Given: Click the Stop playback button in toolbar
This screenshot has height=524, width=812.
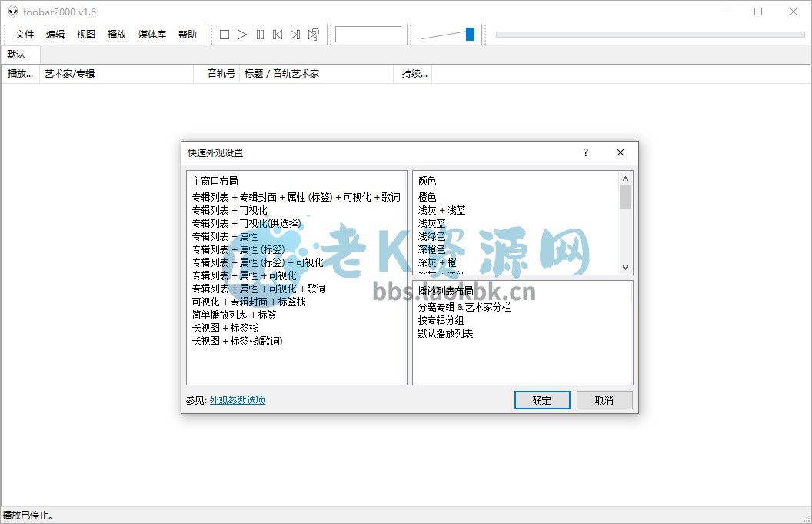Looking at the screenshot, I should coord(225,35).
